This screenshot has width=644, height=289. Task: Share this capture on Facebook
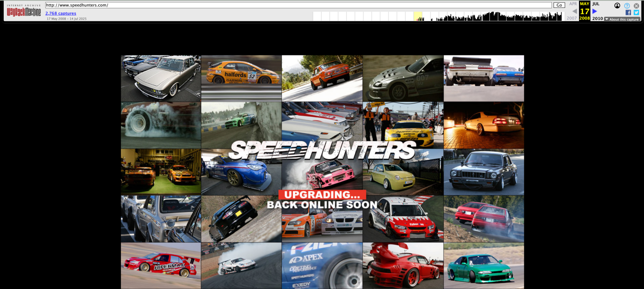[x=628, y=13]
